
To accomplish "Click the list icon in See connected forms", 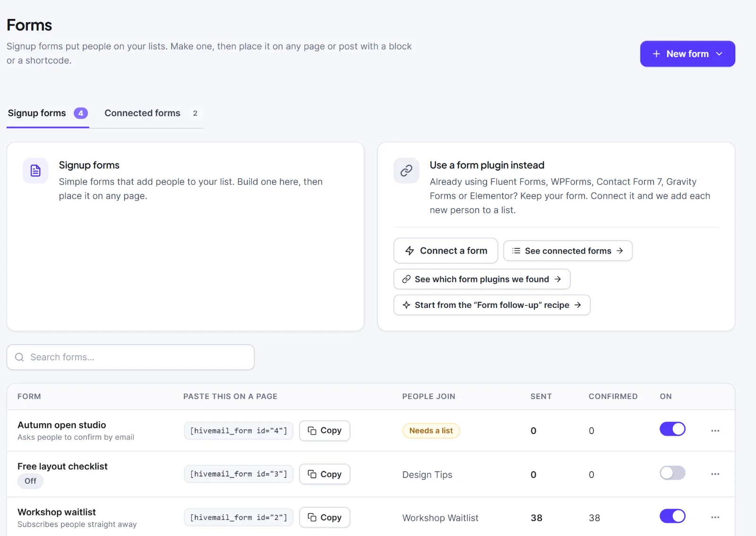I will coord(516,251).
